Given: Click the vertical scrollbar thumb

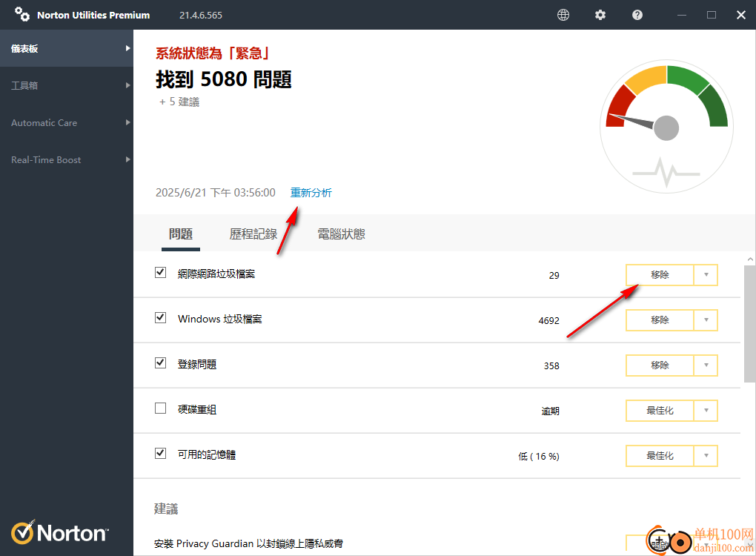Looking at the screenshot, I should point(750,323).
